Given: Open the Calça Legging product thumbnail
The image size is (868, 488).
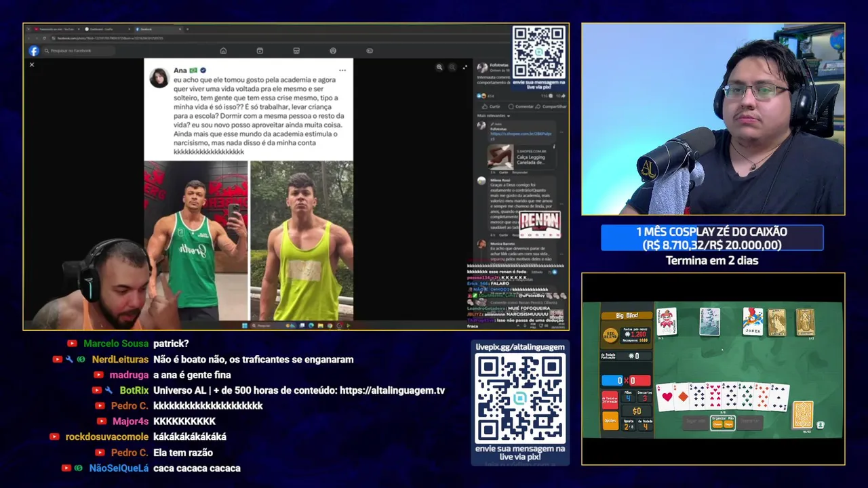Looking at the screenshot, I should tap(500, 157).
